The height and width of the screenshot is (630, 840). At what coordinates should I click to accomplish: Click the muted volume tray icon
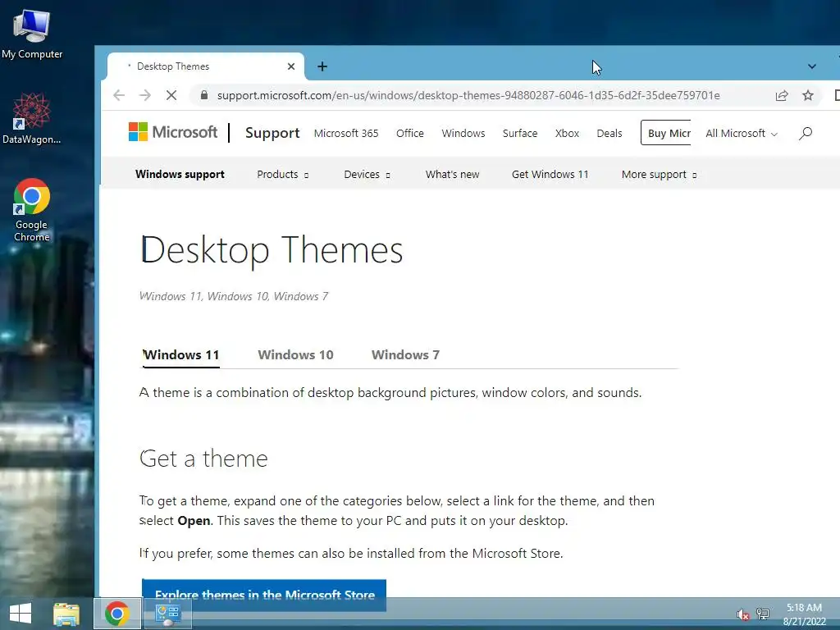[x=742, y=614]
